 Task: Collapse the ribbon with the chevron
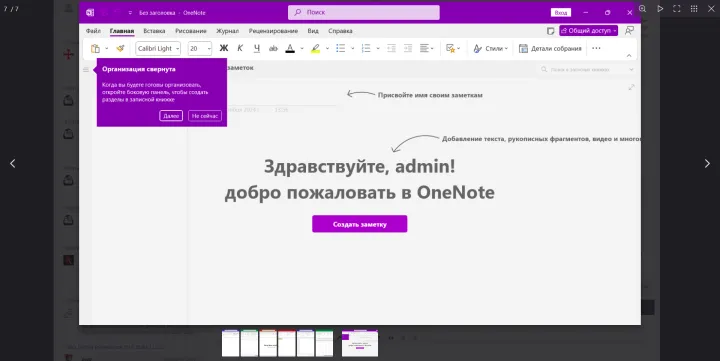(629, 55)
